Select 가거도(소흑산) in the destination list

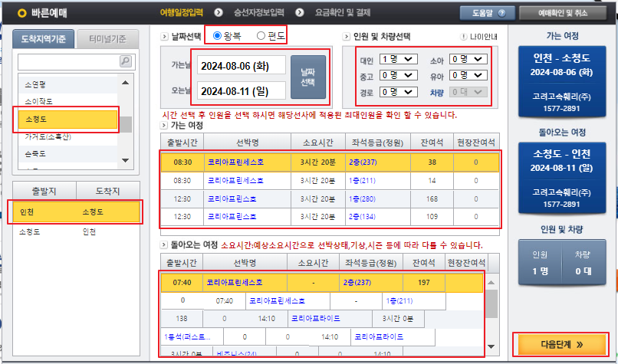tap(67, 136)
